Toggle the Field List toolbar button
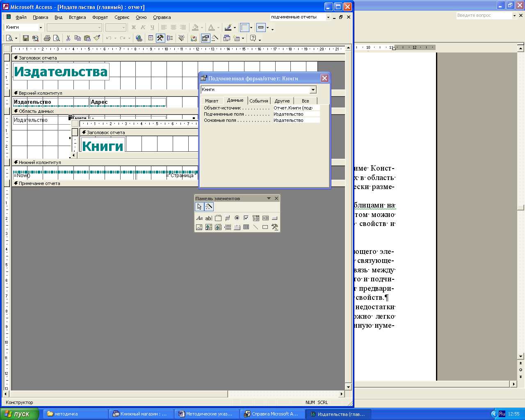 point(151,38)
